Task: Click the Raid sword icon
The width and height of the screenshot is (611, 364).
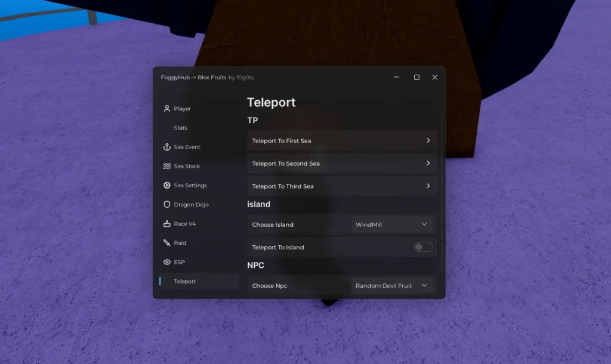Action: tap(167, 243)
